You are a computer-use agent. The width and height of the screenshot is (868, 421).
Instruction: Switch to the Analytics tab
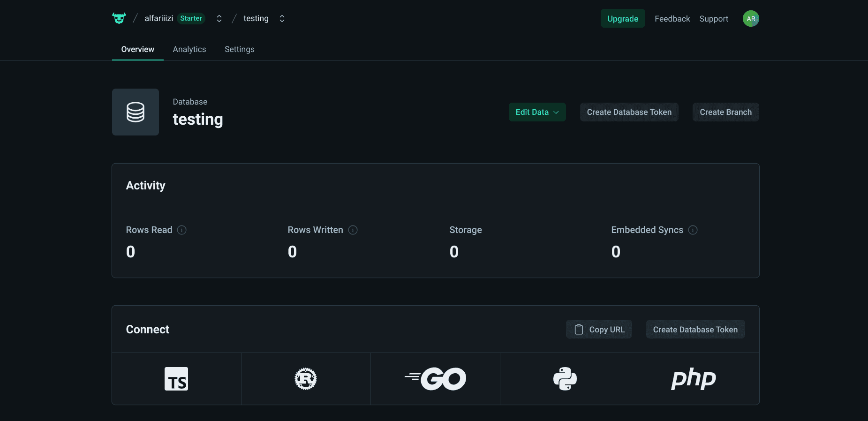189,49
